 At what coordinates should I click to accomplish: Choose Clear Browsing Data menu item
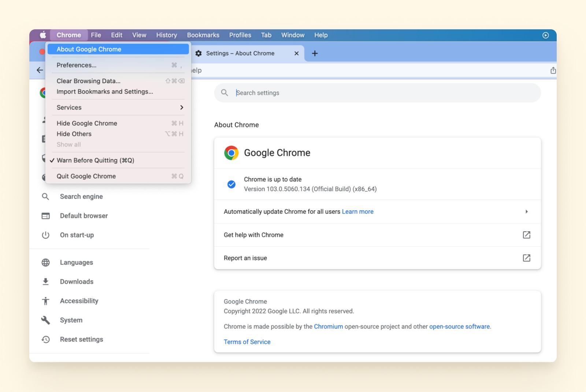point(118,81)
